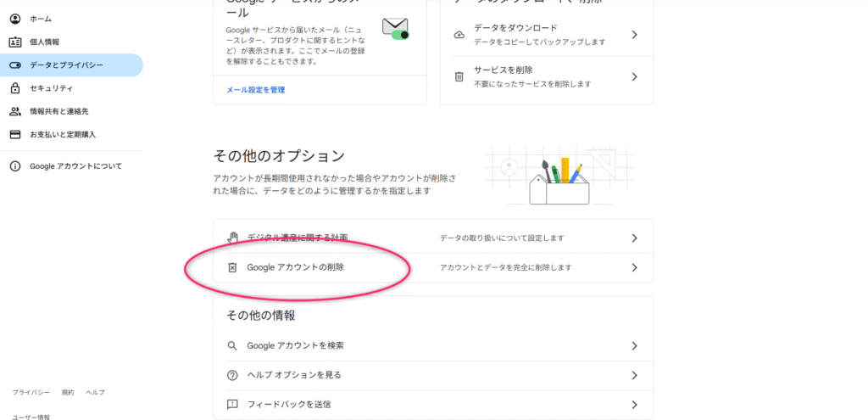Viewport: 868px width, 420px height.
Task: Click chevron on Google アカウントを検索 row
Action: [x=635, y=345]
